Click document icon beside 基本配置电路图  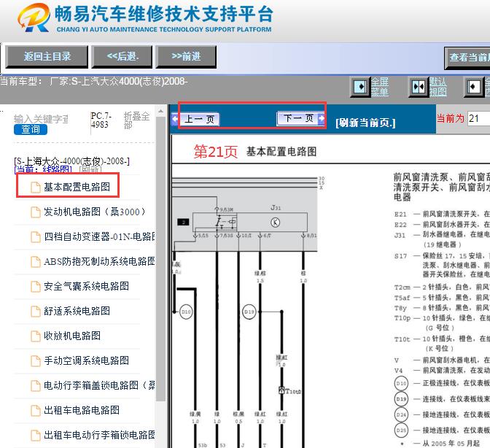coord(36,188)
